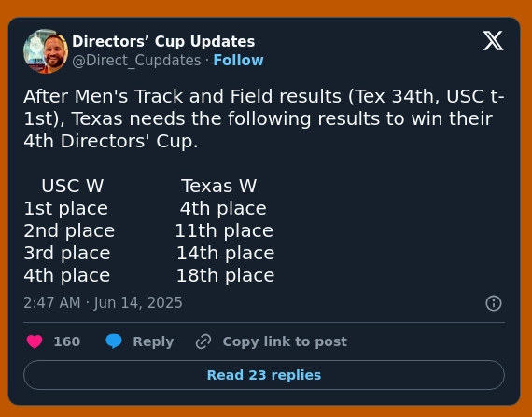
Task: Click the Reply text label
Action: tap(153, 341)
